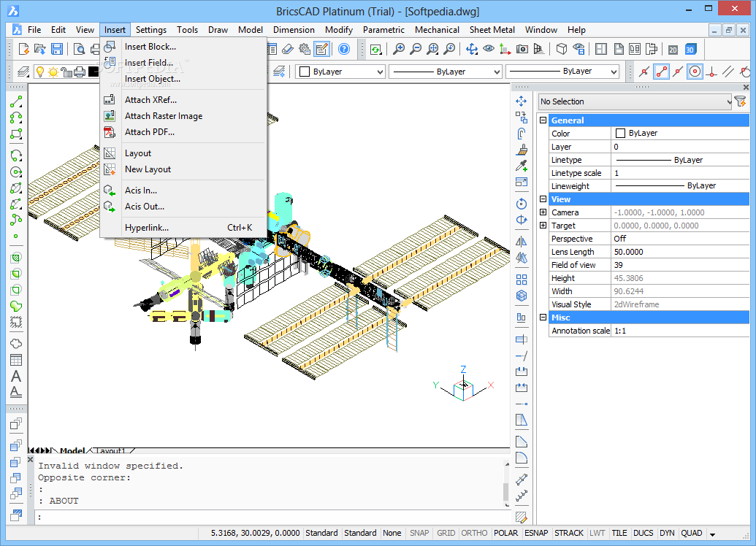Image resolution: width=756 pixels, height=546 pixels.
Task: Click the Center snap circle icon
Action: tap(695, 72)
